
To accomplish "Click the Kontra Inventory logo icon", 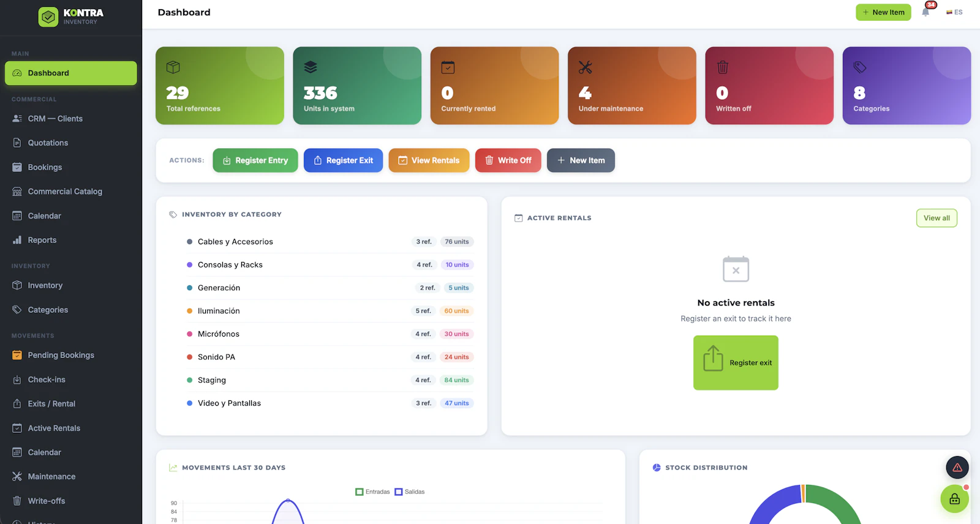I will (48, 17).
